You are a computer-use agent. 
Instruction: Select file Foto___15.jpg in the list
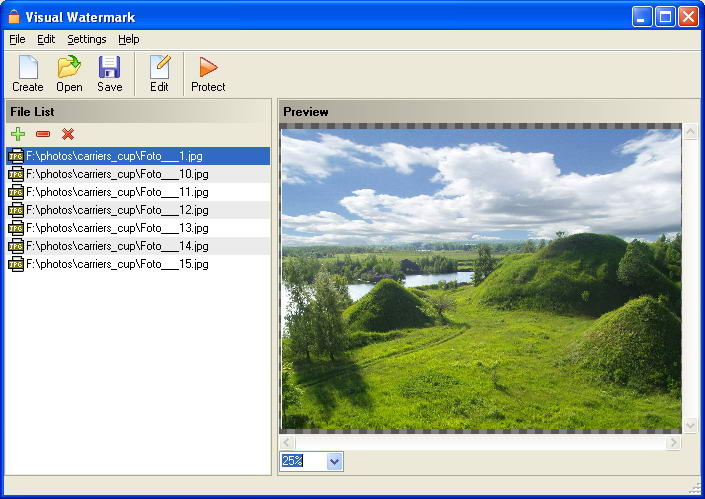pos(138,264)
